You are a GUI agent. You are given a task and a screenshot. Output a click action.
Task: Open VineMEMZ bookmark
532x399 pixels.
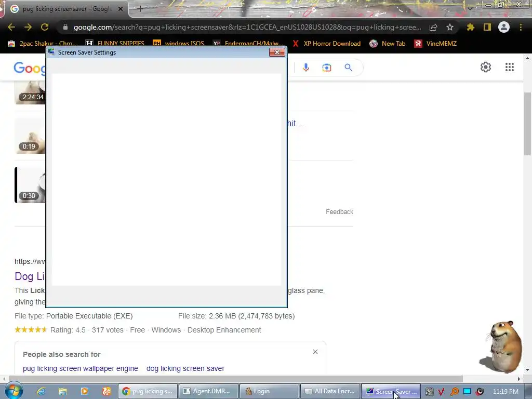tap(436, 44)
